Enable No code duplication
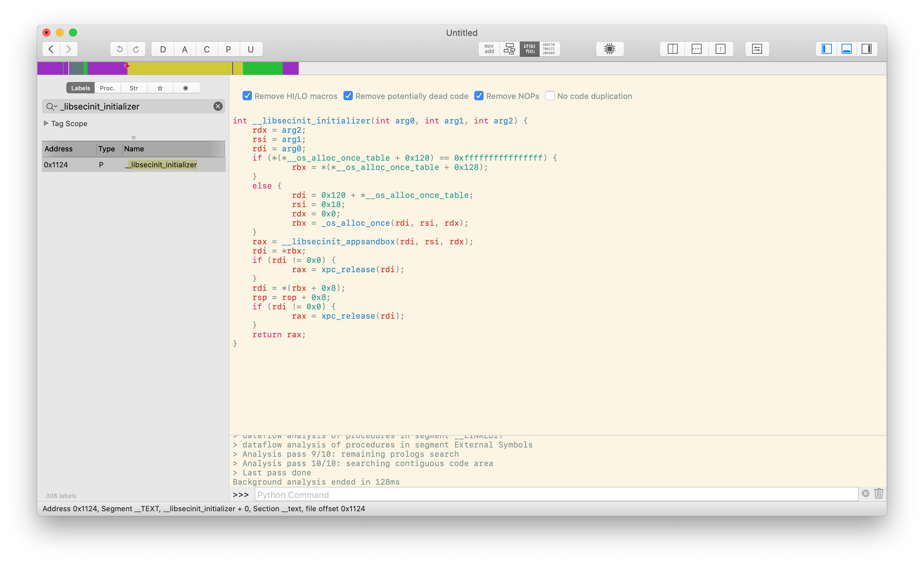This screenshot has width=924, height=565. [550, 96]
